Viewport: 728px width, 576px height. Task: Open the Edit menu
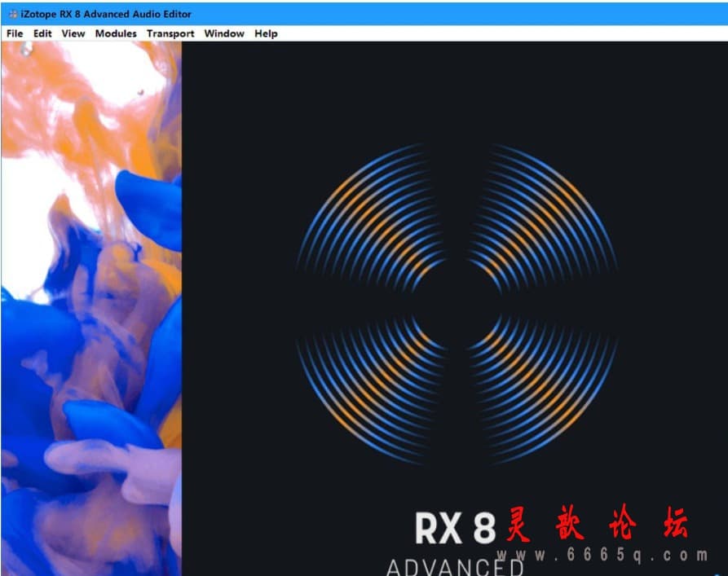[x=42, y=33]
